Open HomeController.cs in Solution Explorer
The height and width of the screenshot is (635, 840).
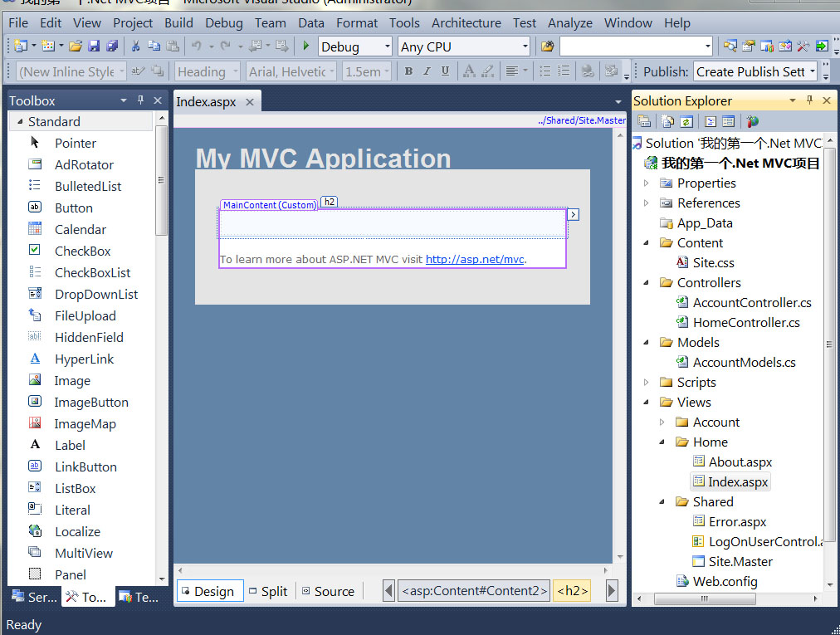tap(745, 323)
